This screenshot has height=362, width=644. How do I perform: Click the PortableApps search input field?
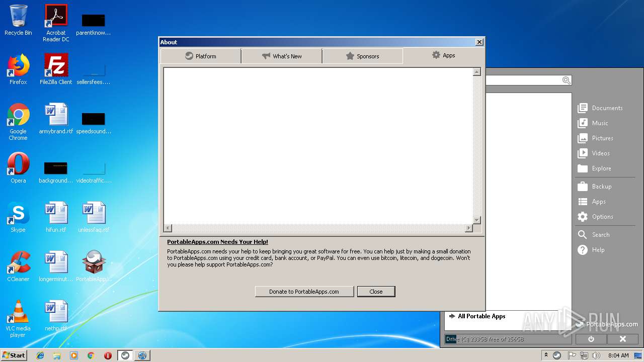coord(523,80)
